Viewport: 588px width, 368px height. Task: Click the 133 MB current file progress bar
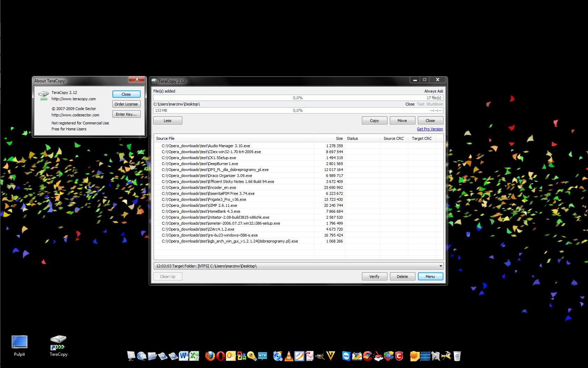point(298,110)
